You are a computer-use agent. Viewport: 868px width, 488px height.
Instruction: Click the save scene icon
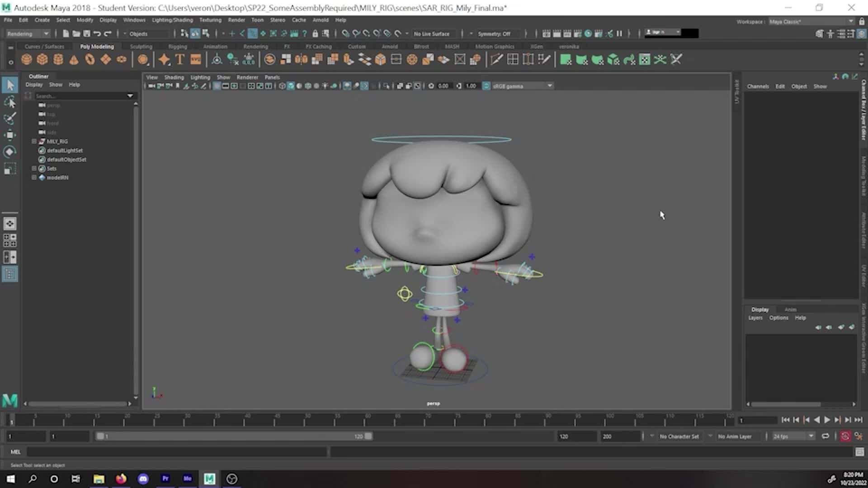coord(86,33)
